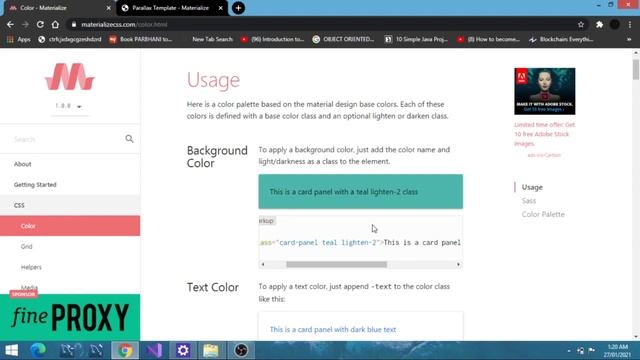
Task: Open Microsoft Edge from taskbar
Action: click(x=38, y=350)
